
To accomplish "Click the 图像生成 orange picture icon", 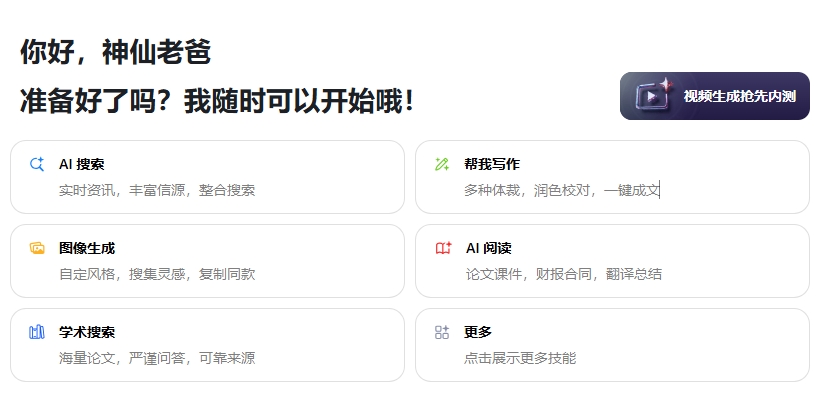I will 37,248.
